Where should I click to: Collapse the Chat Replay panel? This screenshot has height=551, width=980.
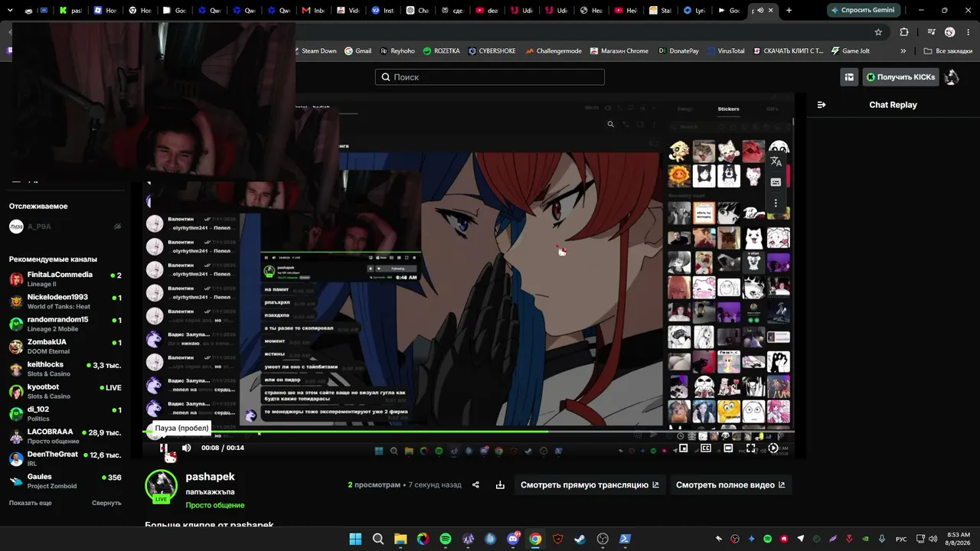[x=822, y=105]
